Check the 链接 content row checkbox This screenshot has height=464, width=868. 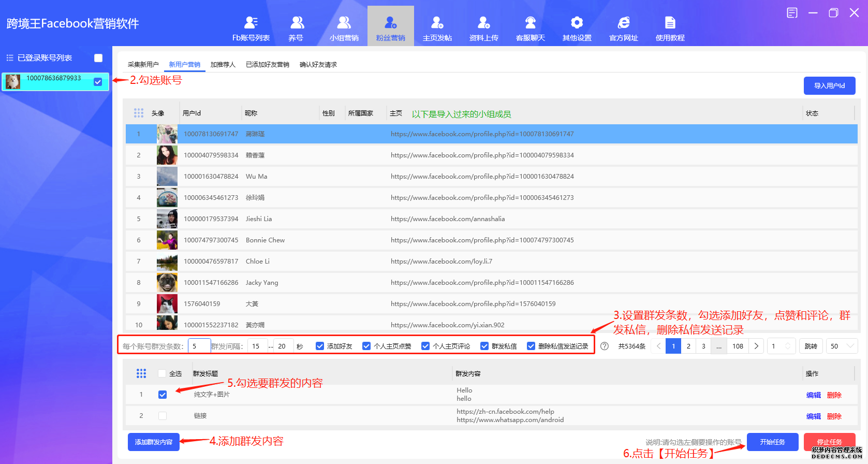[x=163, y=416]
